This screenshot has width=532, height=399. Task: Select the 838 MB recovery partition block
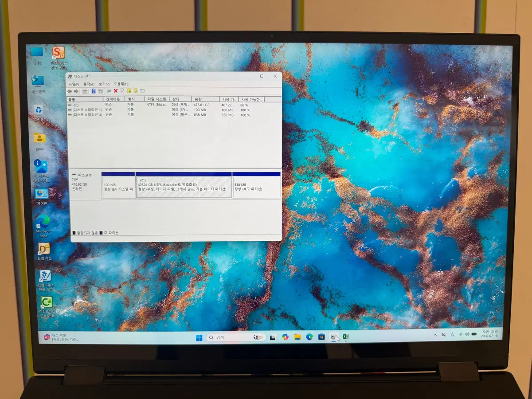click(256, 187)
